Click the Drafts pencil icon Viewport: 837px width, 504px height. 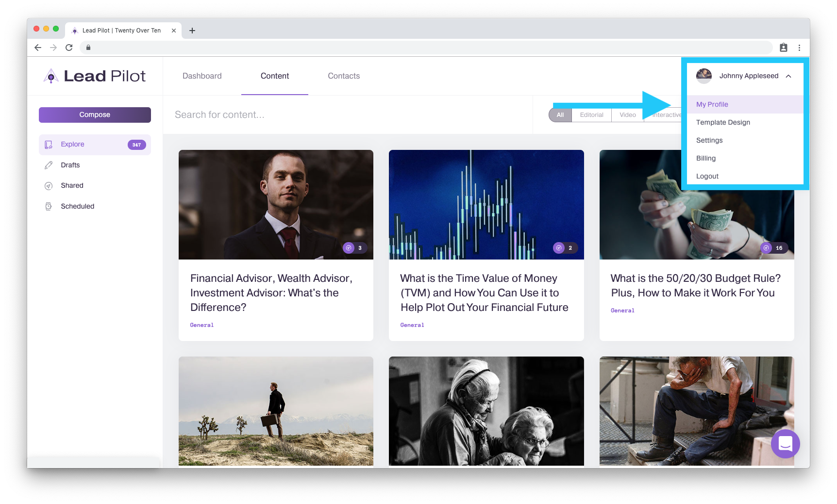click(49, 165)
